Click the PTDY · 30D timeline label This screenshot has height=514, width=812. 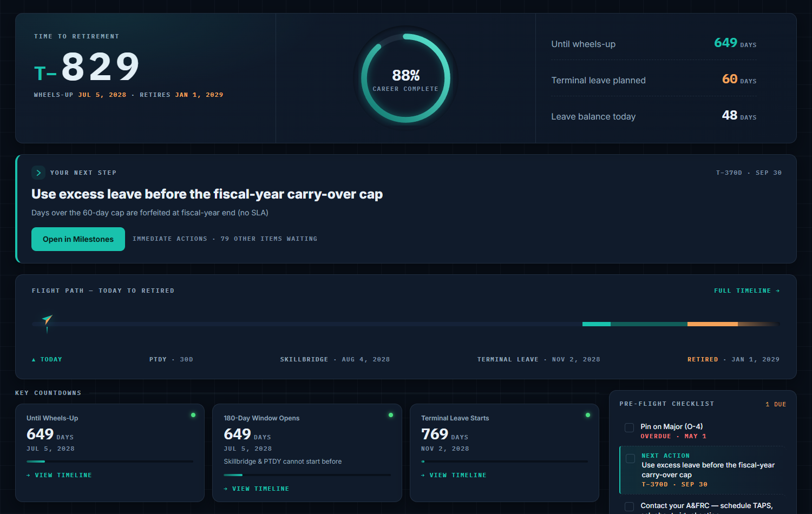(171, 359)
